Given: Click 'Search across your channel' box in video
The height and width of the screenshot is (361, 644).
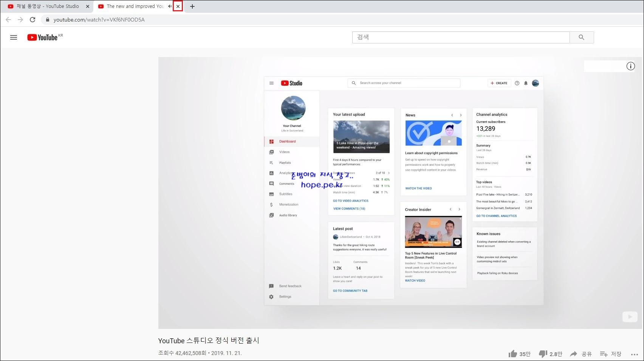Looking at the screenshot, I should (404, 83).
